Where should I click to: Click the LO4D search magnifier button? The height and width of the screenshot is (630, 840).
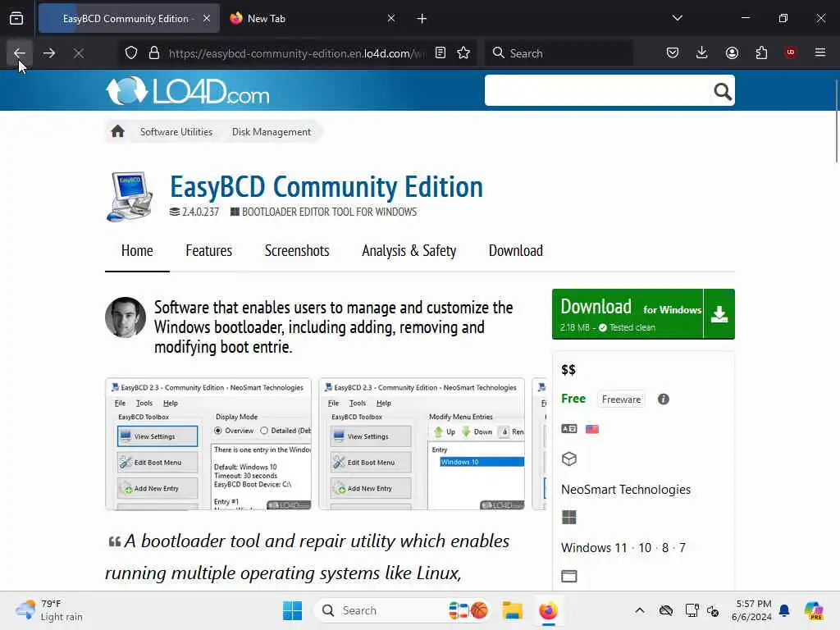(722, 91)
